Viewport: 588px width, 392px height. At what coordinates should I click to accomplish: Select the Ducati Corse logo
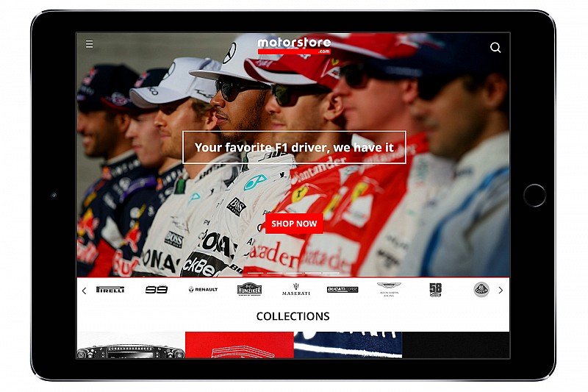tap(343, 290)
